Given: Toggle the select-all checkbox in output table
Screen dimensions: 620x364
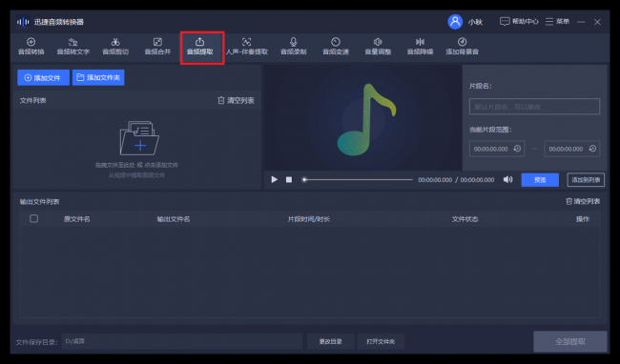Looking at the screenshot, I should (34, 218).
